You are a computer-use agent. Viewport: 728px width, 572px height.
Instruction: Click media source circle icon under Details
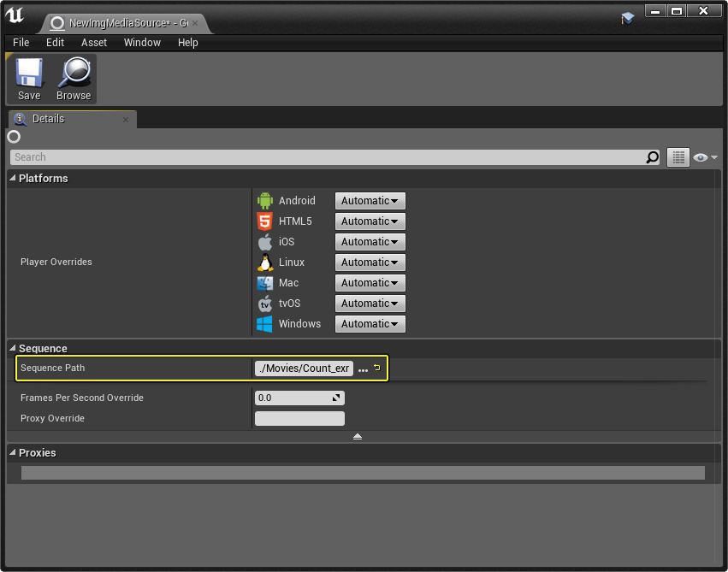pos(14,137)
